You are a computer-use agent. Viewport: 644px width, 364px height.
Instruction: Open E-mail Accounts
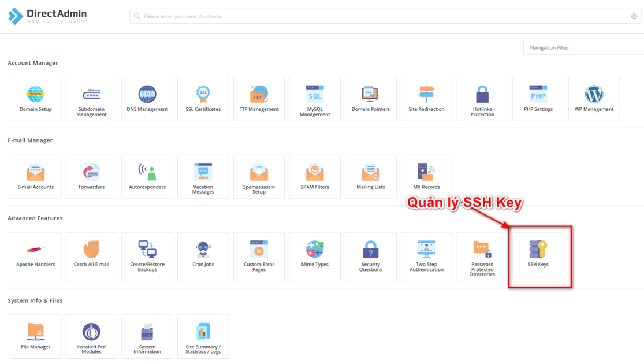point(36,177)
